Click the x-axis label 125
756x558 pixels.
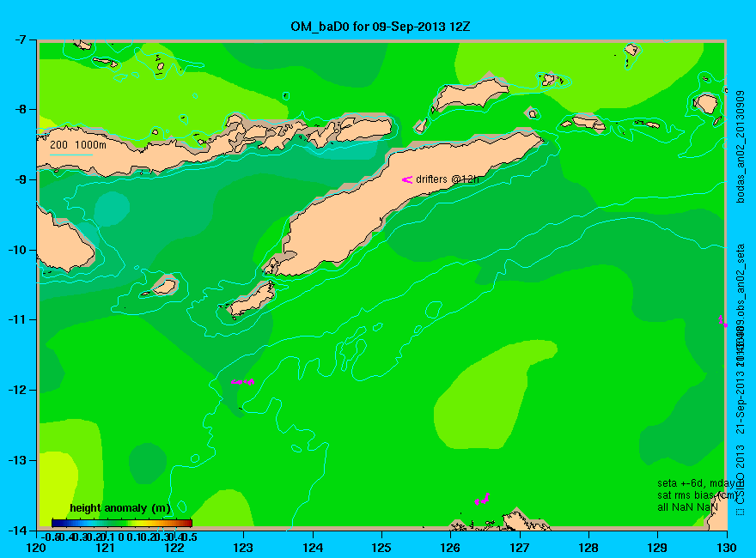tap(381, 548)
